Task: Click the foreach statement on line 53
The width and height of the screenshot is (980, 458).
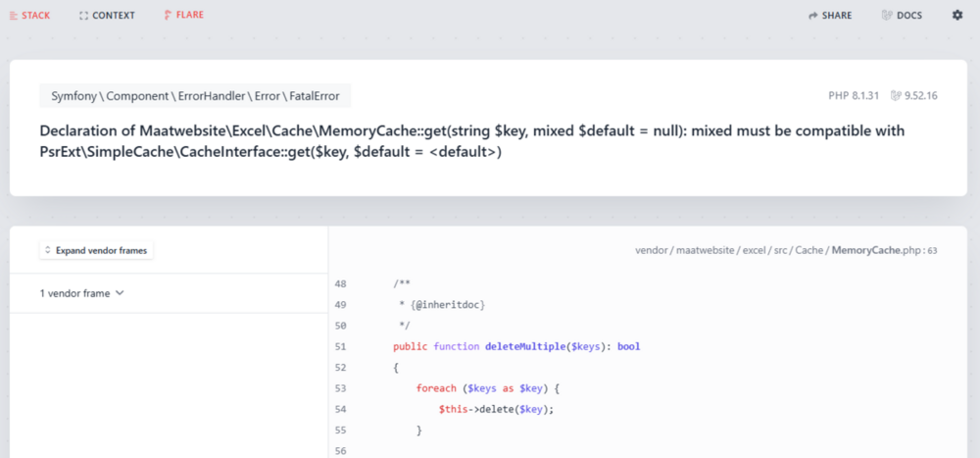Action: coord(487,388)
